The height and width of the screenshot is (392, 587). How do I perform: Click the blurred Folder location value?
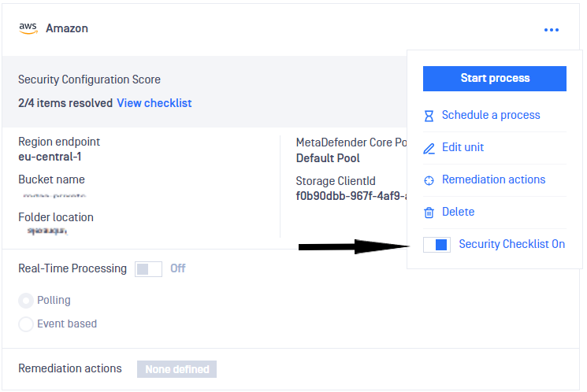(x=47, y=231)
